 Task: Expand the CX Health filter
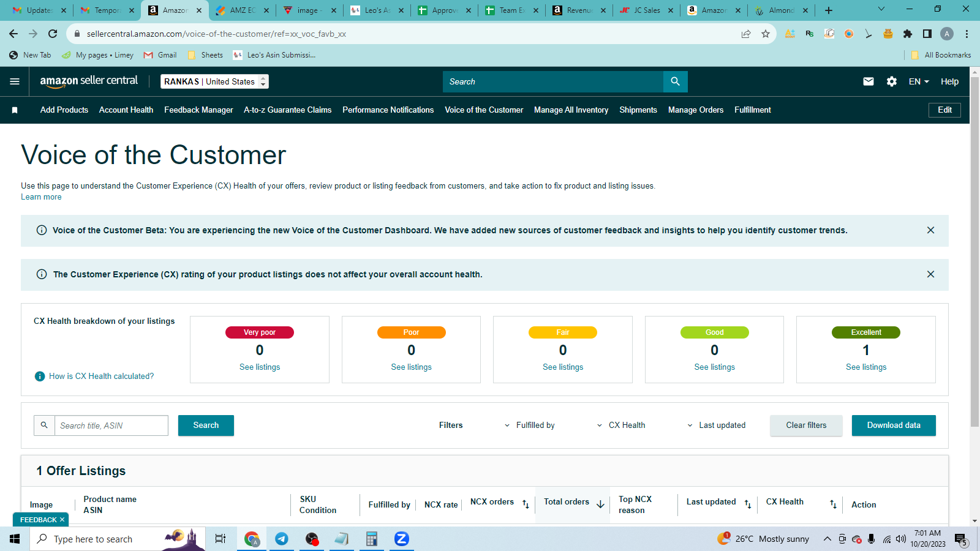click(x=621, y=425)
